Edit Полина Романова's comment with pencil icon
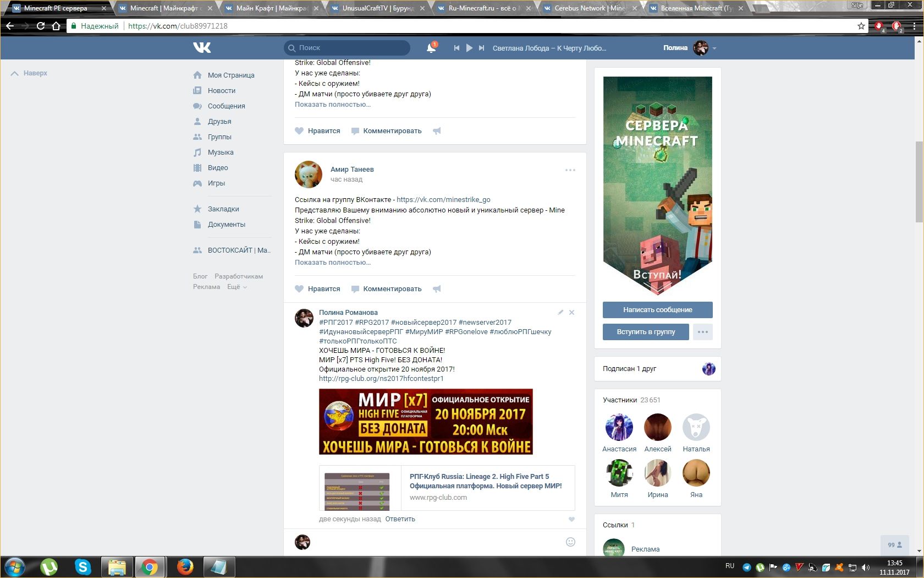The height and width of the screenshot is (578, 924). [560, 312]
